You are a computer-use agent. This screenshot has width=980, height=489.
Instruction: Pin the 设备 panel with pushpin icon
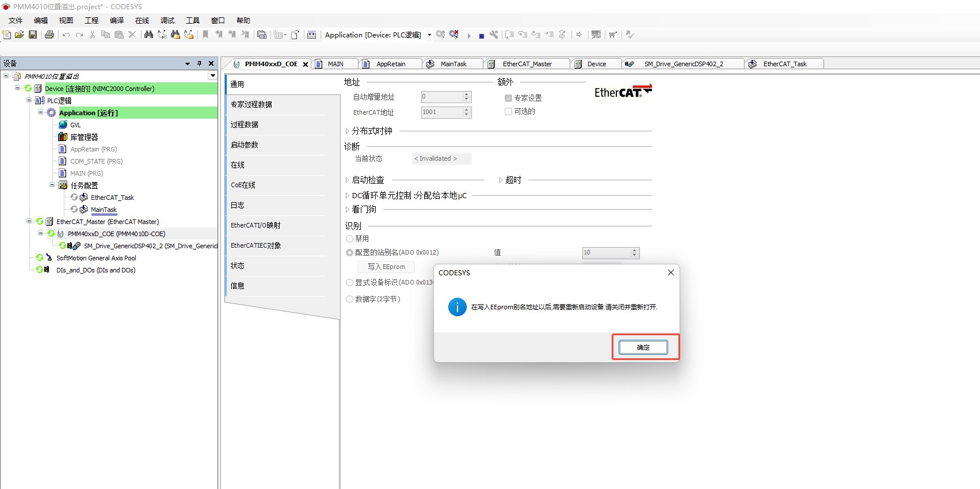(x=200, y=63)
